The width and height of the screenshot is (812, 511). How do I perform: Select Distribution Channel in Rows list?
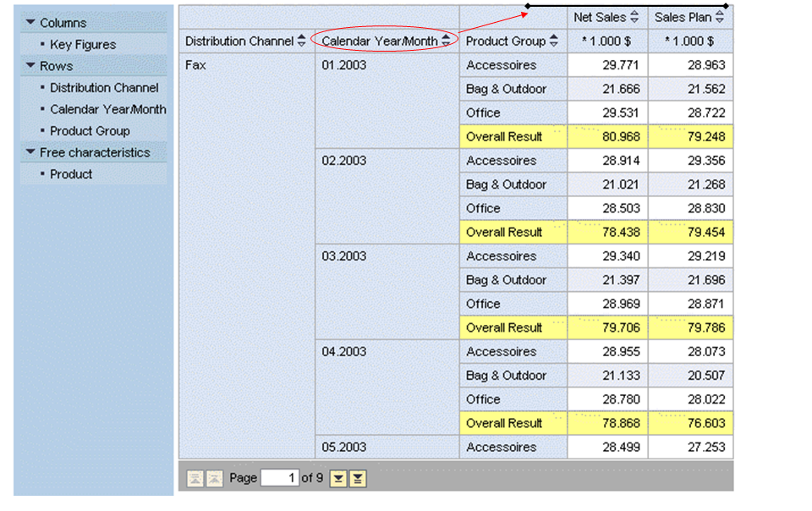(x=104, y=88)
